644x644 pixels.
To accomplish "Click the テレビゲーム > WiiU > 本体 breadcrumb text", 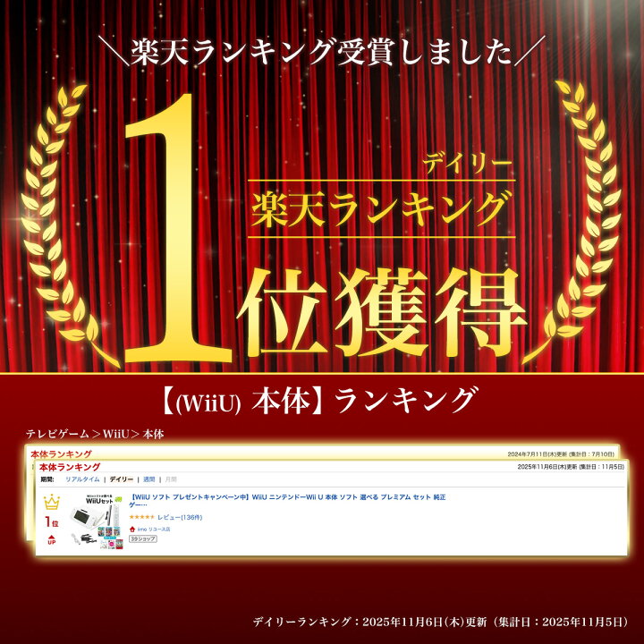I will (95, 434).
